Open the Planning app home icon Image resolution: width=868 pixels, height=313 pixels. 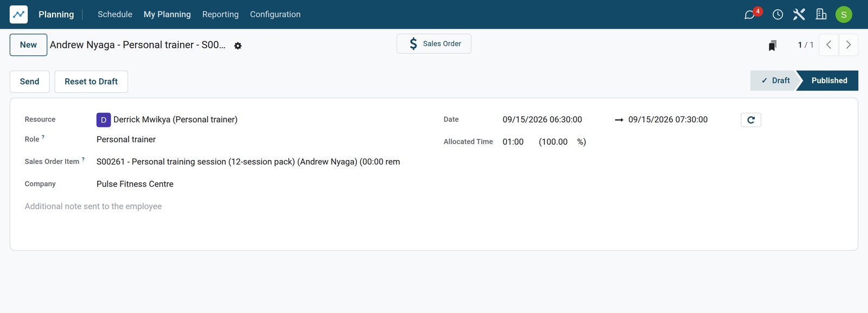(18, 15)
